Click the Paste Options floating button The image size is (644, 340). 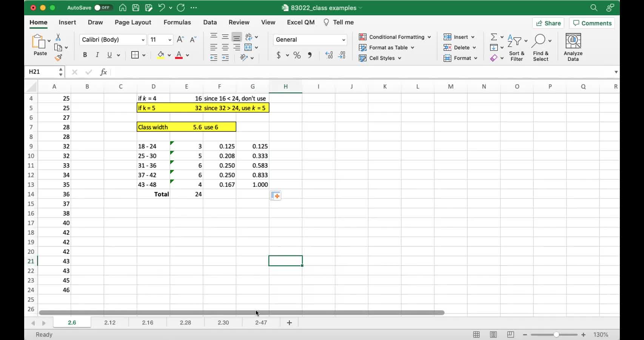276,196
